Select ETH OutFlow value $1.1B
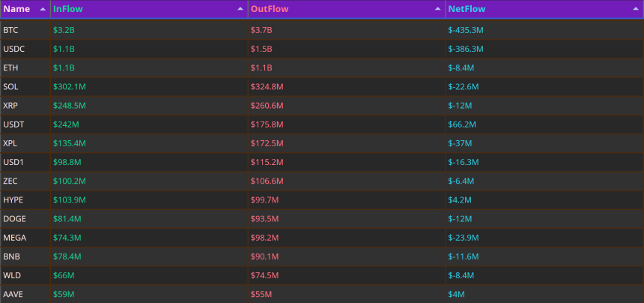Viewport: 644px width, 303px height. pyautogui.click(x=261, y=67)
